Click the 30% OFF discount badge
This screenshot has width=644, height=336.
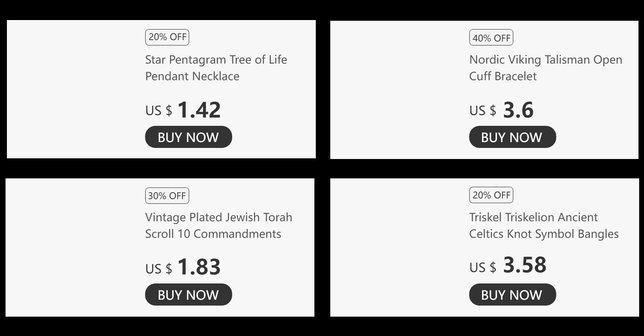point(167,196)
